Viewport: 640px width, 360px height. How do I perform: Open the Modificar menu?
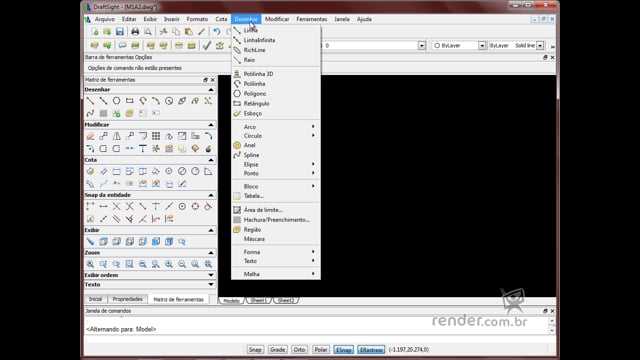pos(277,19)
